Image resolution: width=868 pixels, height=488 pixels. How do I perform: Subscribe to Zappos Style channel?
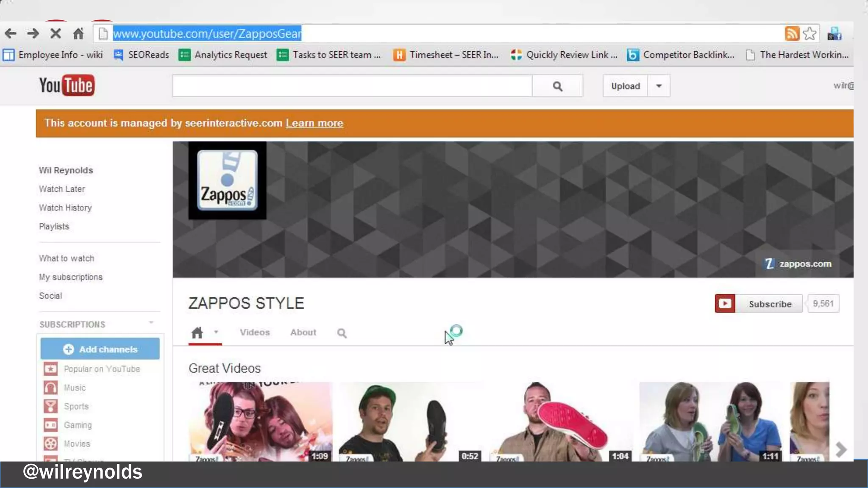click(x=759, y=304)
